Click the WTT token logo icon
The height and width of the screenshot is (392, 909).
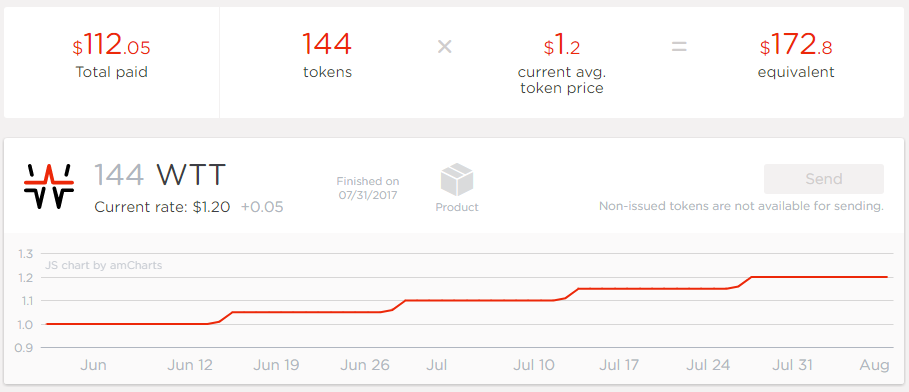tap(49, 186)
